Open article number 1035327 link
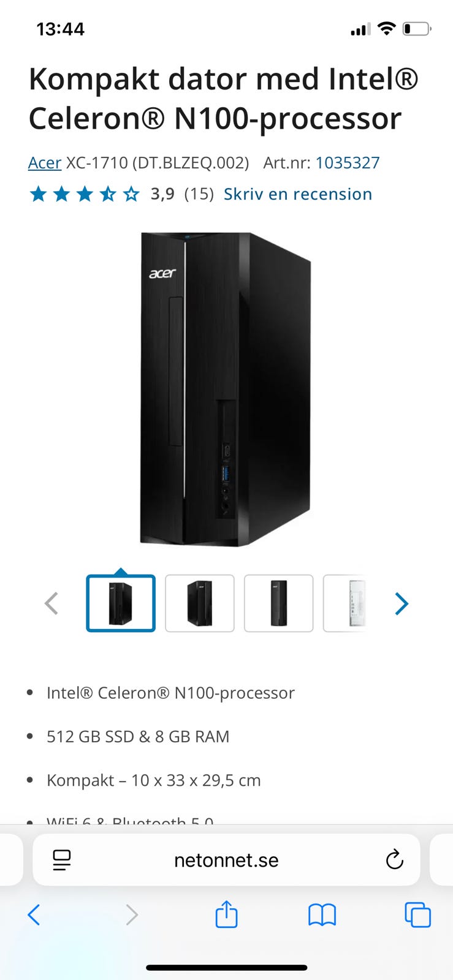The width and height of the screenshot is (453, 980). coord(348,163)
